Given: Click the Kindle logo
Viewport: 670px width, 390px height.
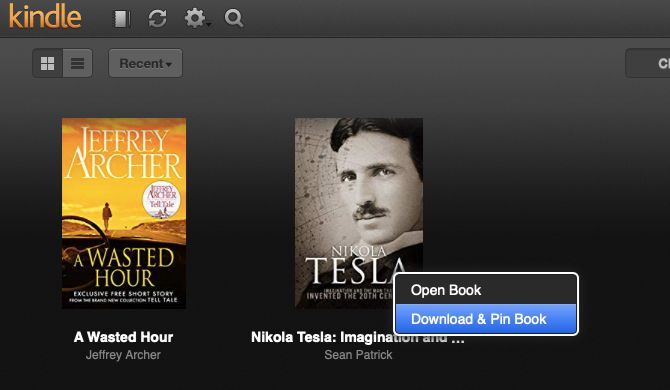Looking at the screenshot, I should tap(45, 17).
